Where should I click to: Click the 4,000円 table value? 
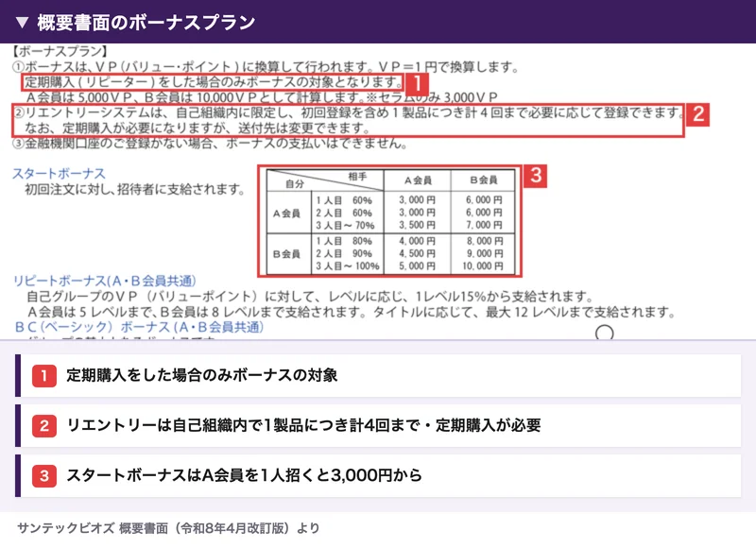417,241
